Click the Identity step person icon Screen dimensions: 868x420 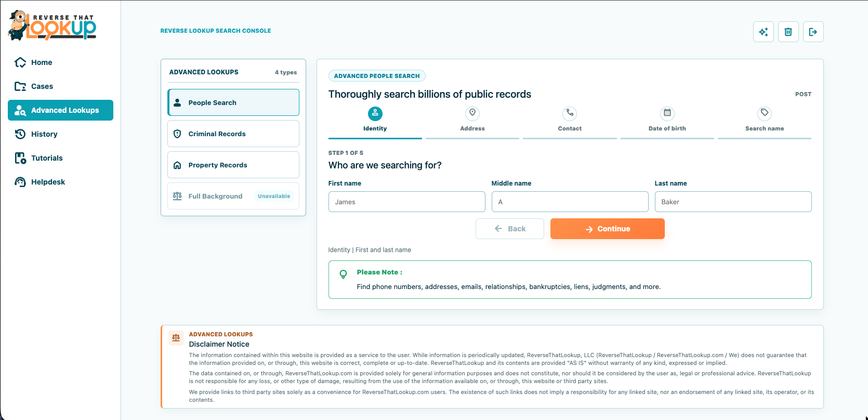pos(375,113)
